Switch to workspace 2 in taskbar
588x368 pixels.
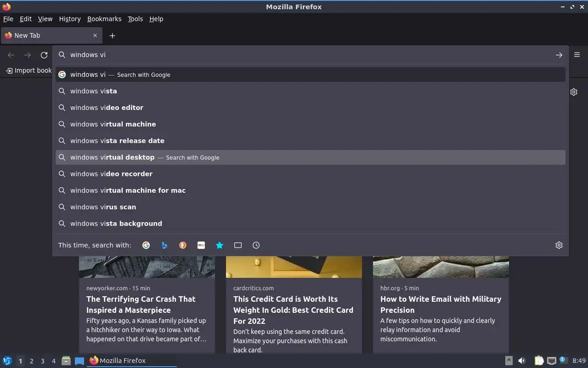(x=31, y=361)
